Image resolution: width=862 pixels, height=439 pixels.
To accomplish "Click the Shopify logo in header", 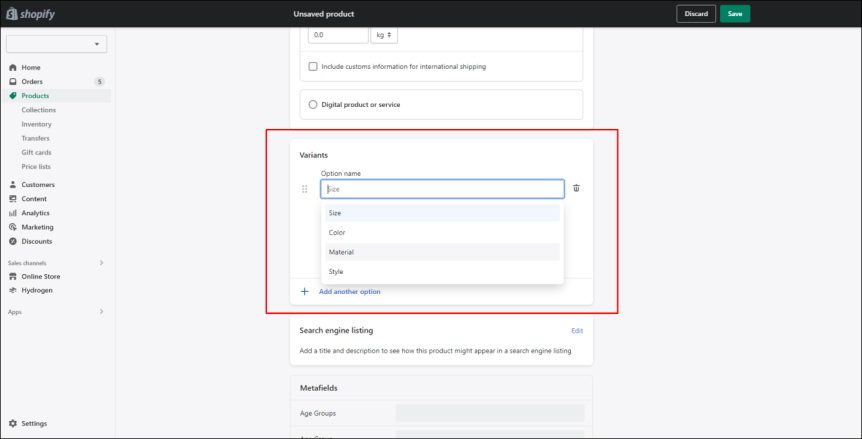I will (31, 14).
